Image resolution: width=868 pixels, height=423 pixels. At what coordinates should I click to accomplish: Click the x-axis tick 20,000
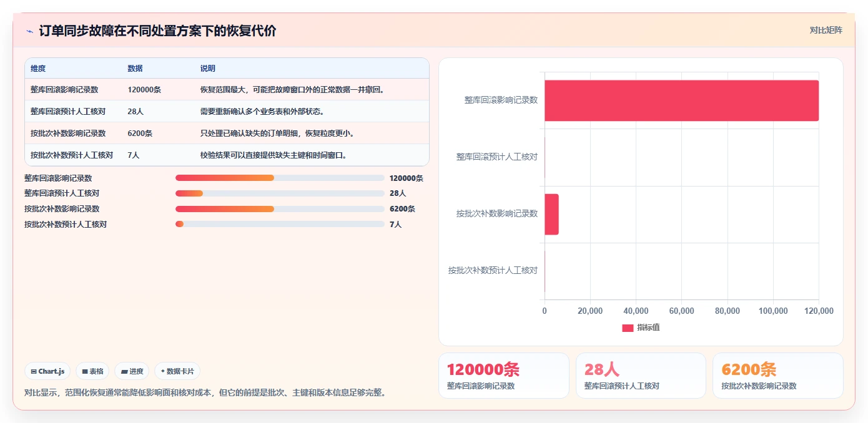click(590, 311)
